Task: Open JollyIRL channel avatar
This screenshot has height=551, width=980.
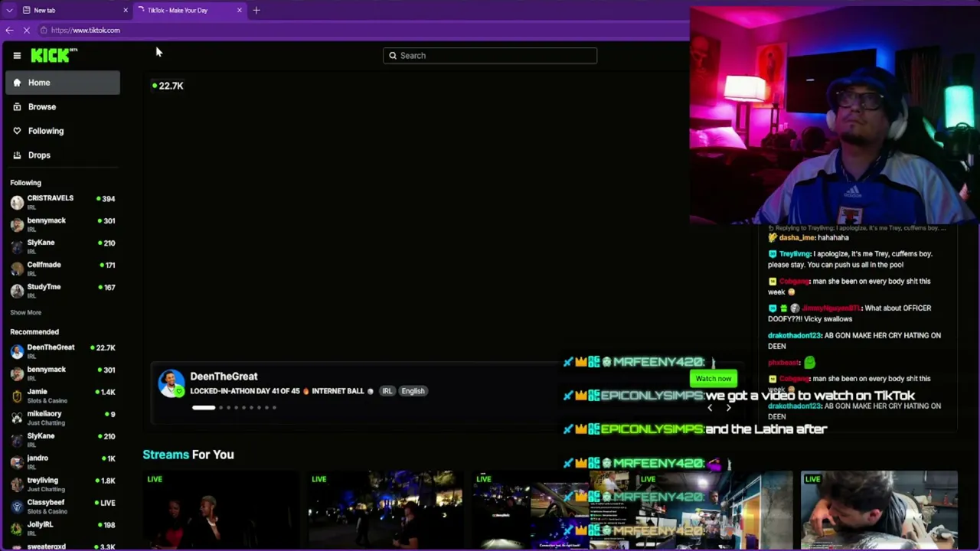Action: pos(17,529)
